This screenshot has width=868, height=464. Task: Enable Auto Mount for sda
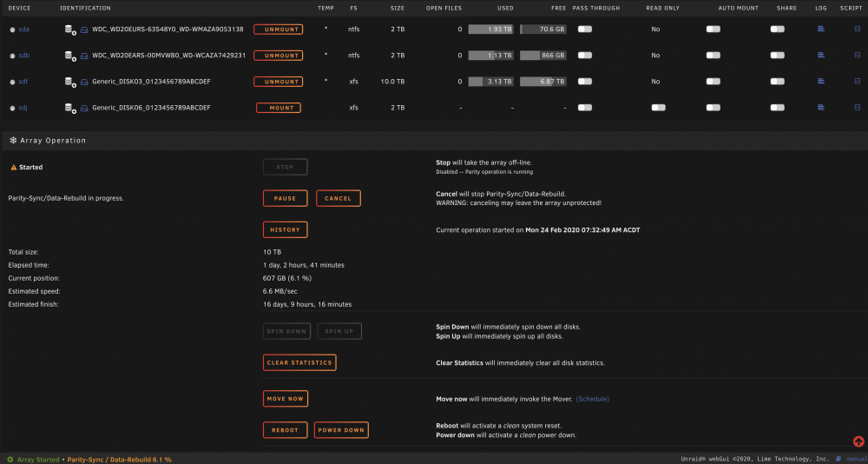[713, 29]
